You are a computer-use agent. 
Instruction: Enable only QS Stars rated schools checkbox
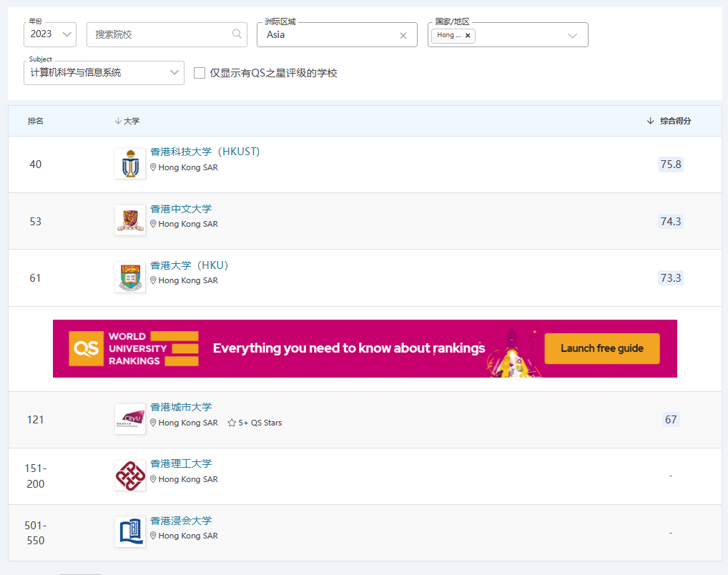coord(200,73)
